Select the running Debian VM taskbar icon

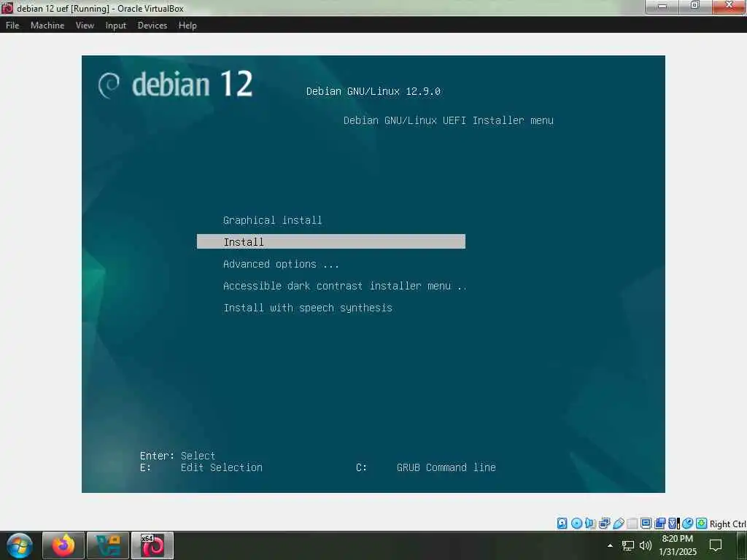[152, 545]
